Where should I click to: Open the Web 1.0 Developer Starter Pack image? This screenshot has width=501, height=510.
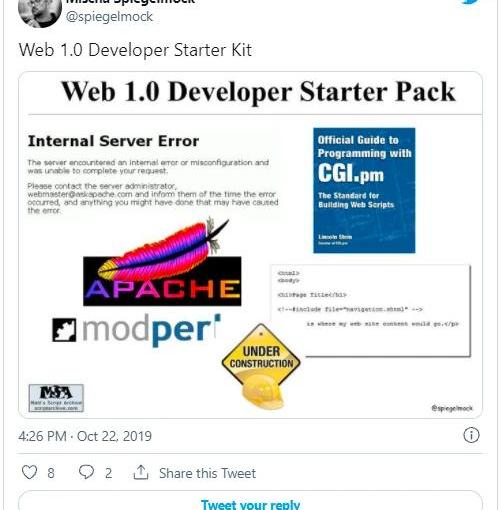pos(250,245)
